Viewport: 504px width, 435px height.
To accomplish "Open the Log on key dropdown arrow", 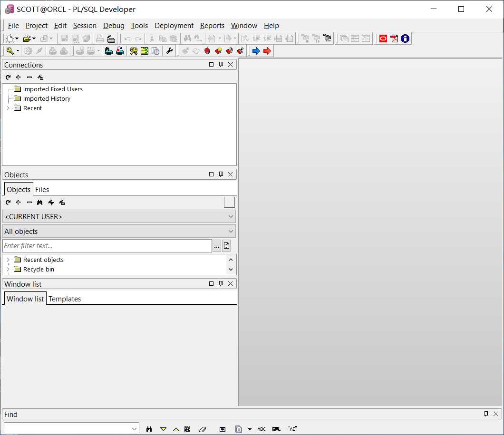I will point(18,51).
